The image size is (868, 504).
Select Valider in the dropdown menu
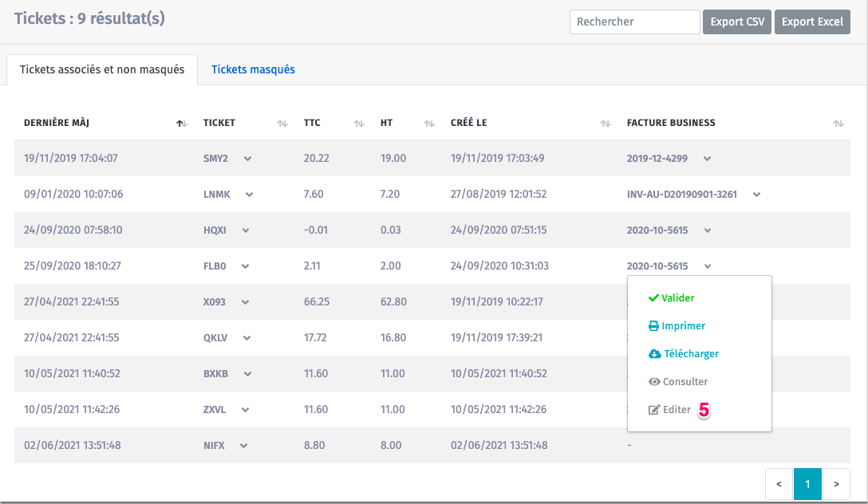point(671,298)
